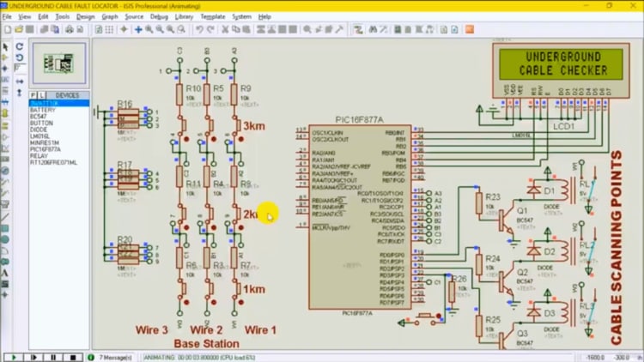Click the Zoom to area icon
644x362 pixels.
(181, 29)
